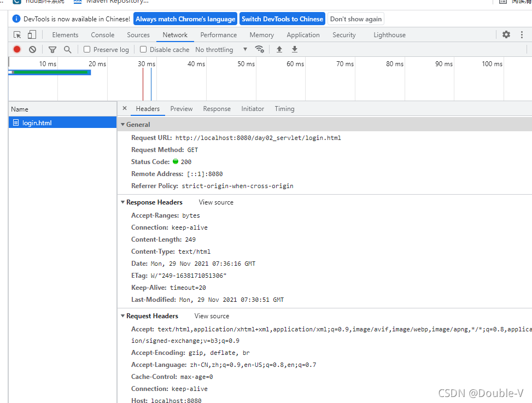The width and height of the screenshot is (532, 403).
Task: Open DevTools settings gear
Action: (x=506, y=34)
